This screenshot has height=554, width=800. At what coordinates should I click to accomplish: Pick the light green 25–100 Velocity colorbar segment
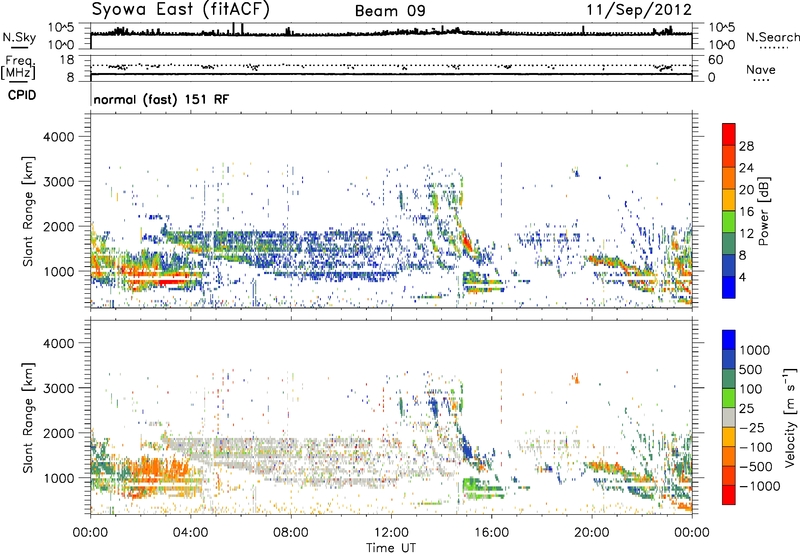click(x=729, y=398)
